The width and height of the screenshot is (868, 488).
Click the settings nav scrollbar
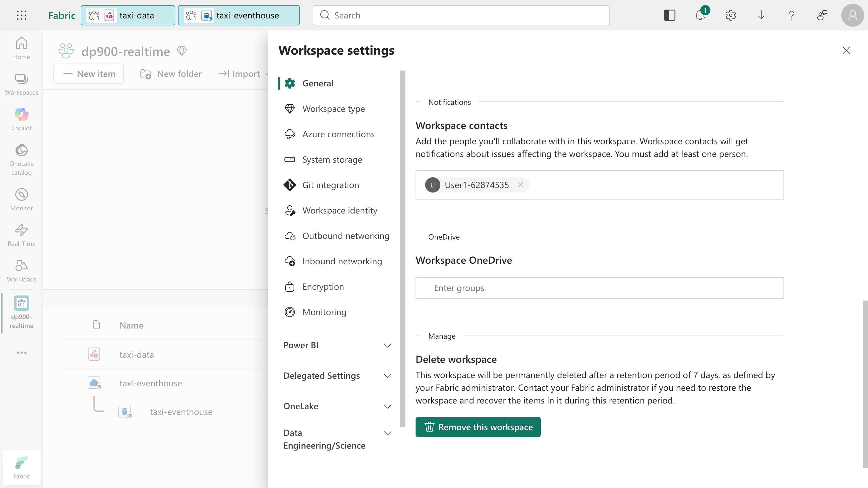pyautogui.click(x=403, y=249)
